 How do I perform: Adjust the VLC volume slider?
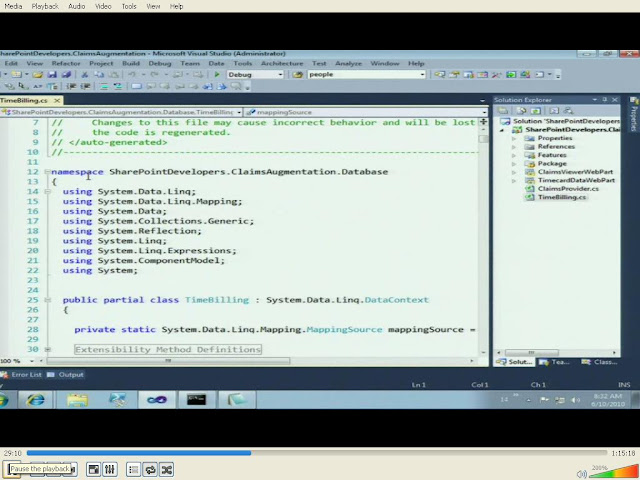tap(612, 472)
